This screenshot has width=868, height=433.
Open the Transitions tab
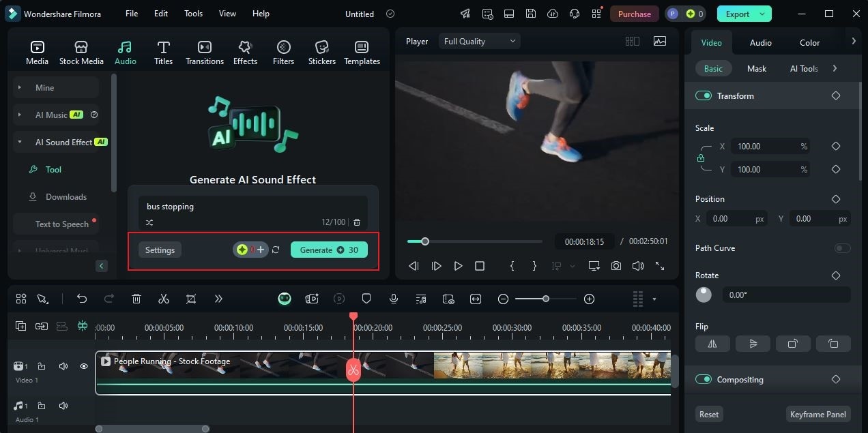click(205, 53)
